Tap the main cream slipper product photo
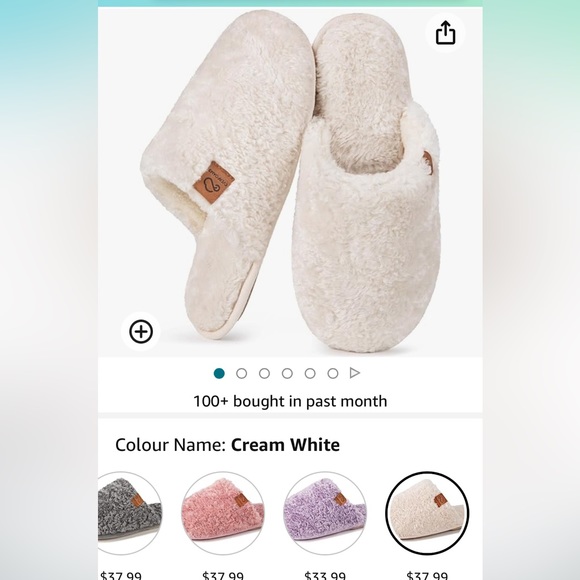The image size is (580, 580). [x=290, y=182]
